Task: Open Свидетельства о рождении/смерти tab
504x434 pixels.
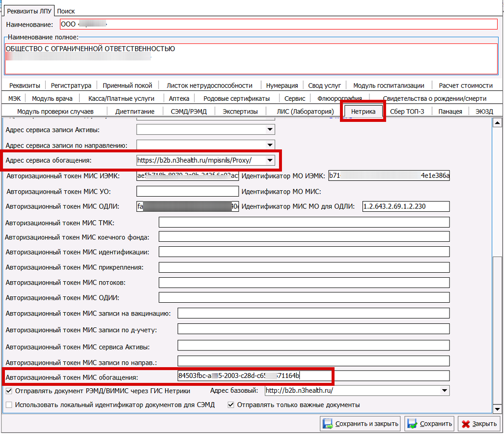Action: point(434,98)
